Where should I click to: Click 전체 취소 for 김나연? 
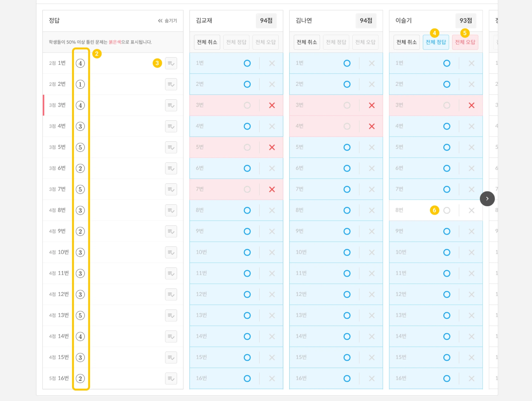[307, 42]
